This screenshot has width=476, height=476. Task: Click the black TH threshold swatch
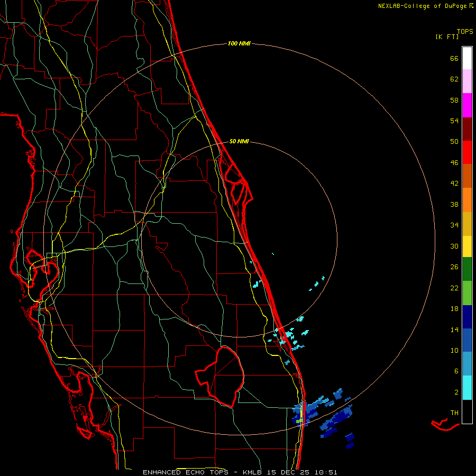(x=467, y=411)
